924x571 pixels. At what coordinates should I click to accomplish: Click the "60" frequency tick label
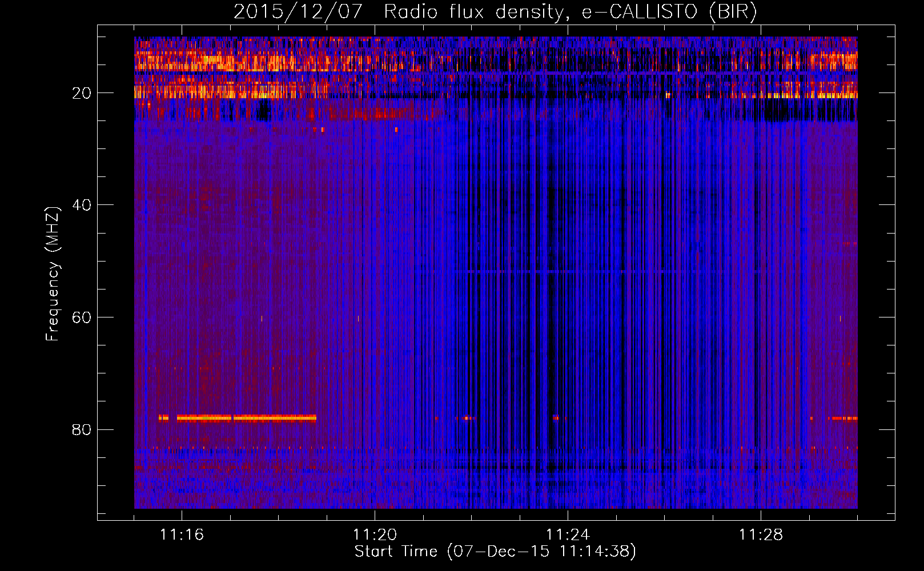(x=82, y=317)
